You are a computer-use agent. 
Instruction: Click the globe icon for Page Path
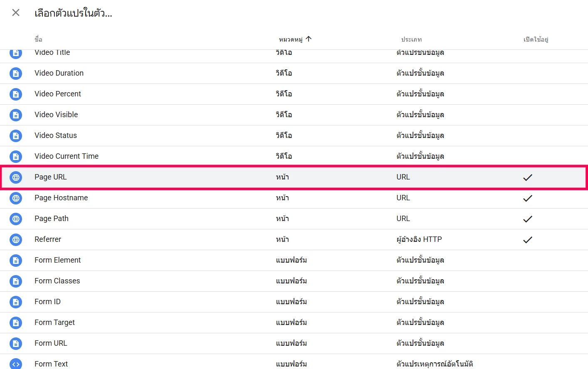(16, 219)
